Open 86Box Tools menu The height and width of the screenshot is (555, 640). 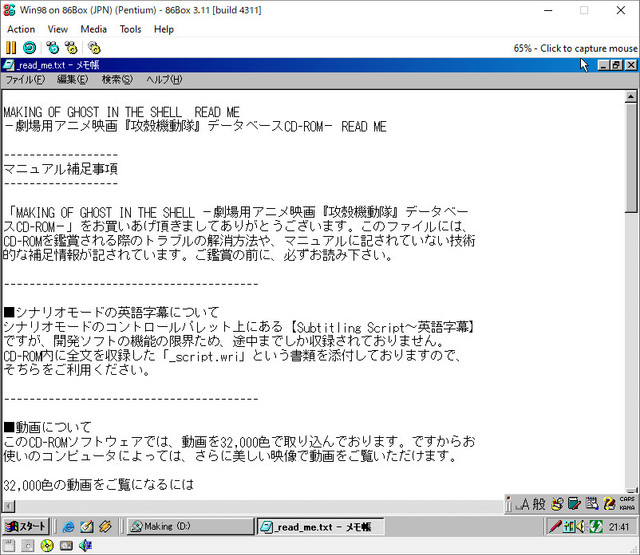(130, 29)
